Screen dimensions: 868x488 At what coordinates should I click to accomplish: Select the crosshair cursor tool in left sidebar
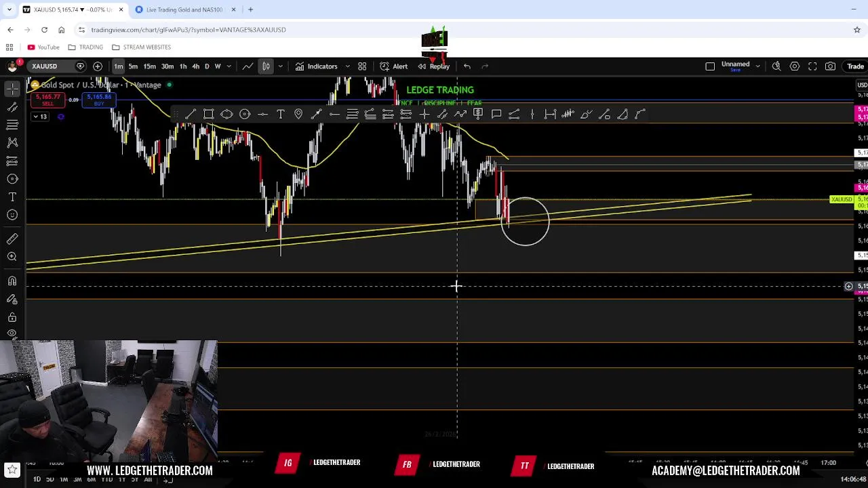click(12, 88)
